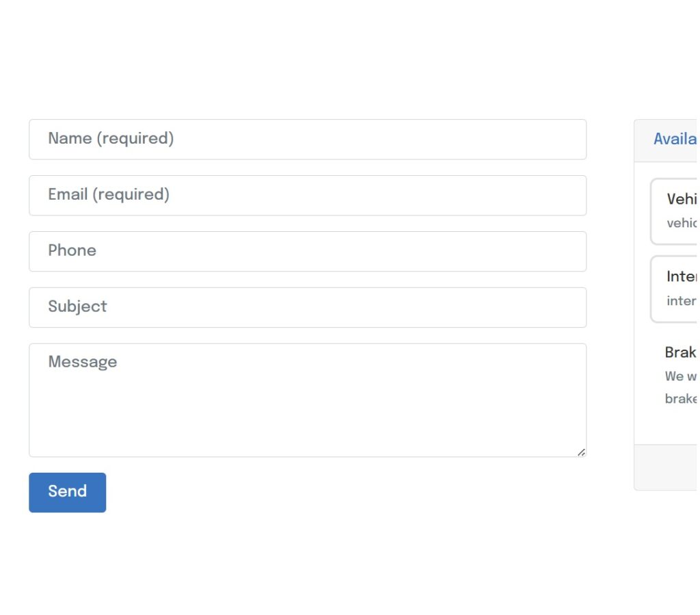Click the word "(required)" in Name placeholder

[135, 139]
